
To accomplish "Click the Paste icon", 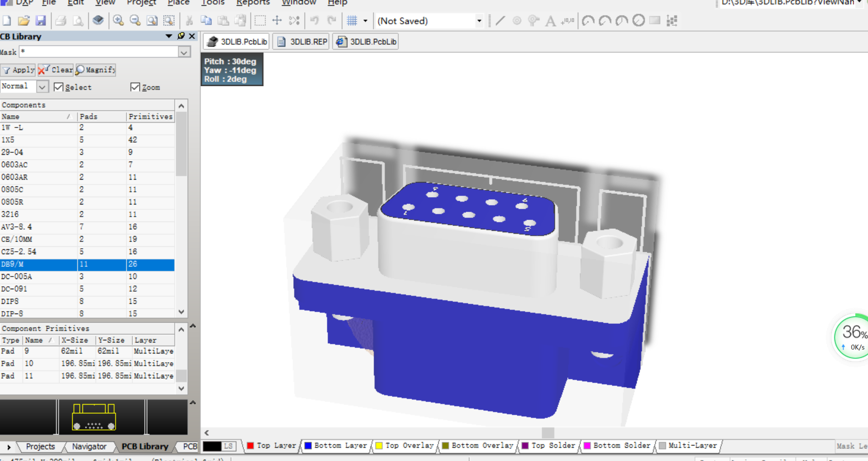I will point(223,20).
